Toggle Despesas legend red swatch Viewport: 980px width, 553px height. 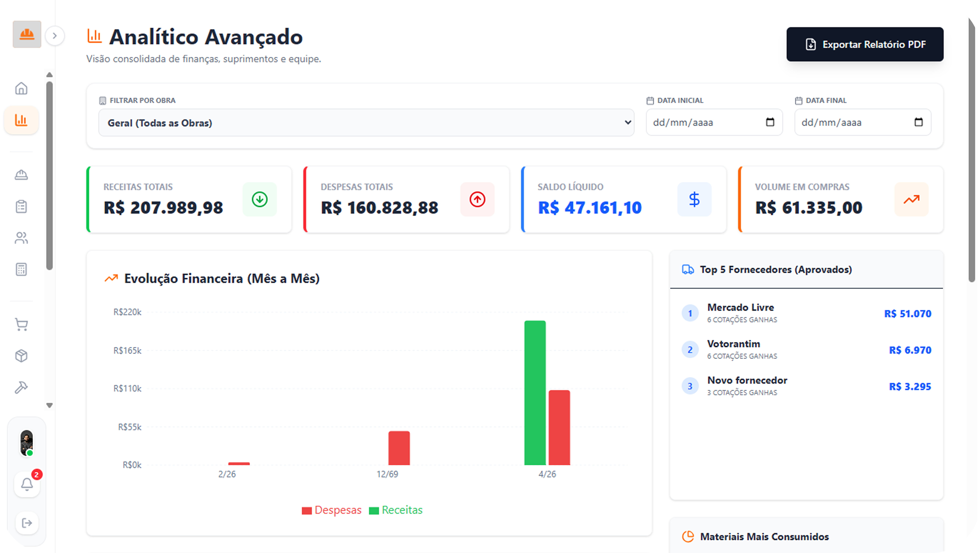(x=307, y=511)
